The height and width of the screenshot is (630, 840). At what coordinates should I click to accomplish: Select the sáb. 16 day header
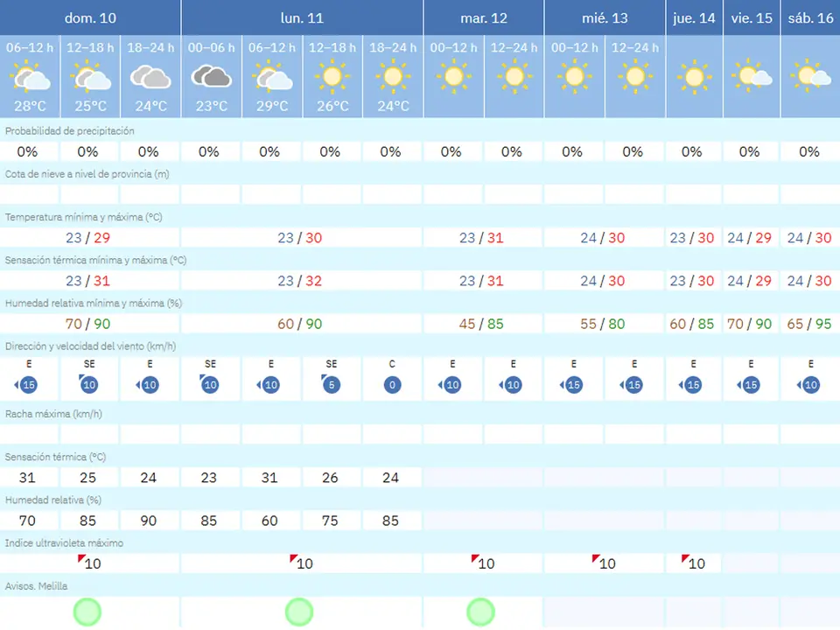810,17
